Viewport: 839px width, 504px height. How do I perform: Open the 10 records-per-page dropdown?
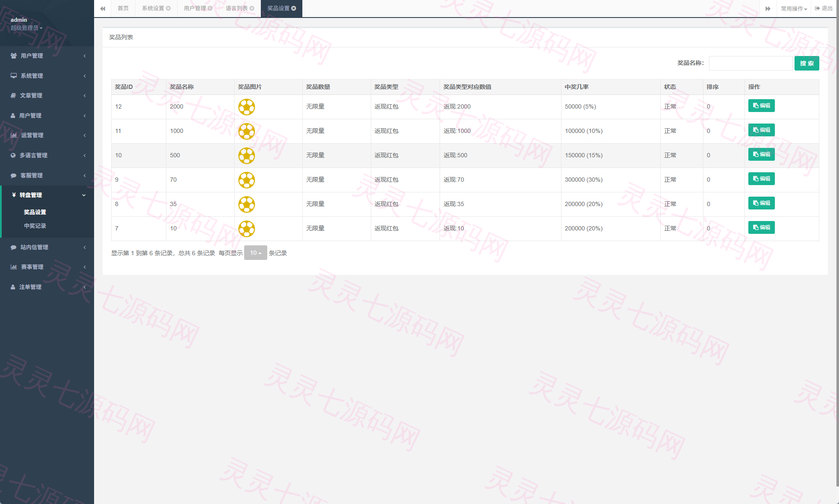(256, 253)
